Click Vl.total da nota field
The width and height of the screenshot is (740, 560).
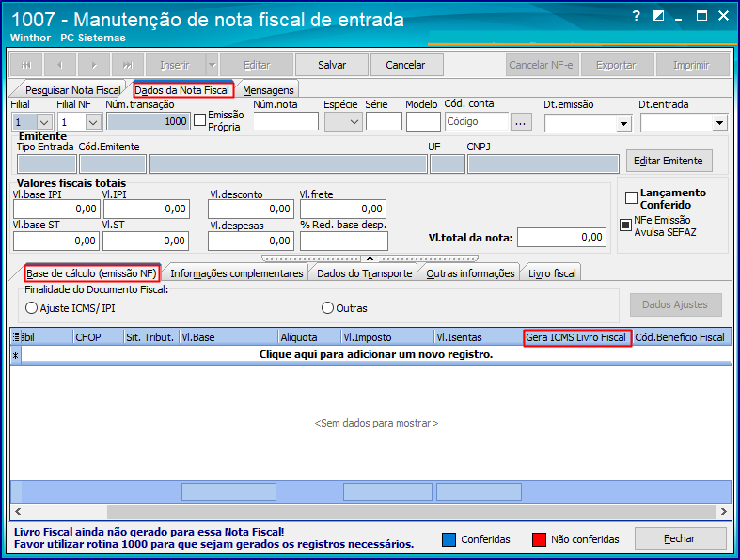tap(561, 238)
